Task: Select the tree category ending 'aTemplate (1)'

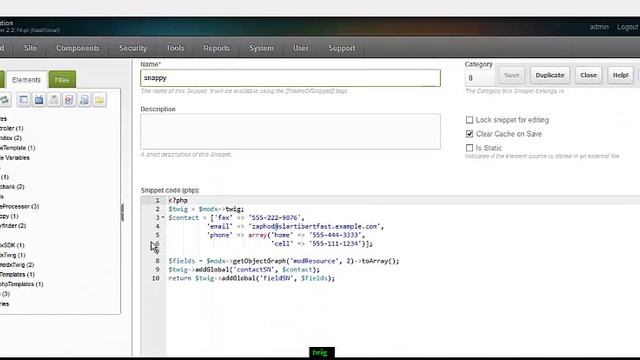Action: pyautogui.click(x=18, y=148)
